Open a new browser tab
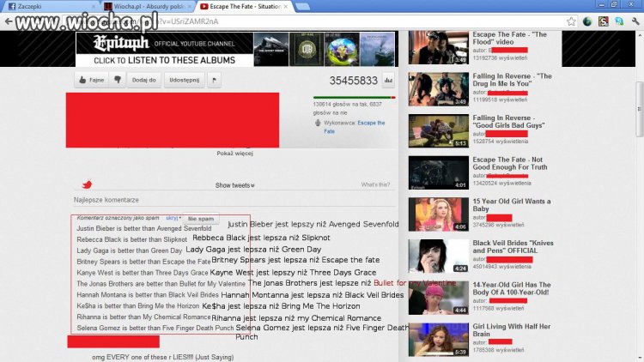The width and height of the screenshot is (644, 362). tap(303, 6)
